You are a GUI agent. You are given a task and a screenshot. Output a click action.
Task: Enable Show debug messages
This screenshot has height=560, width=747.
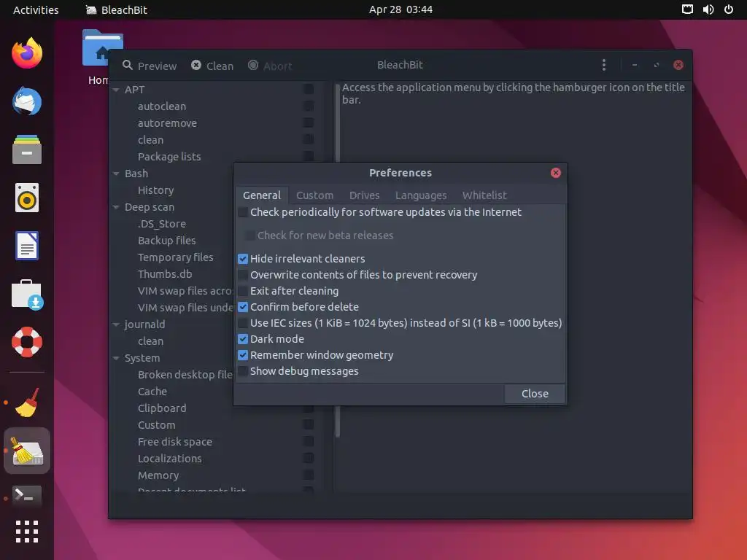click(x=242, y=371)
